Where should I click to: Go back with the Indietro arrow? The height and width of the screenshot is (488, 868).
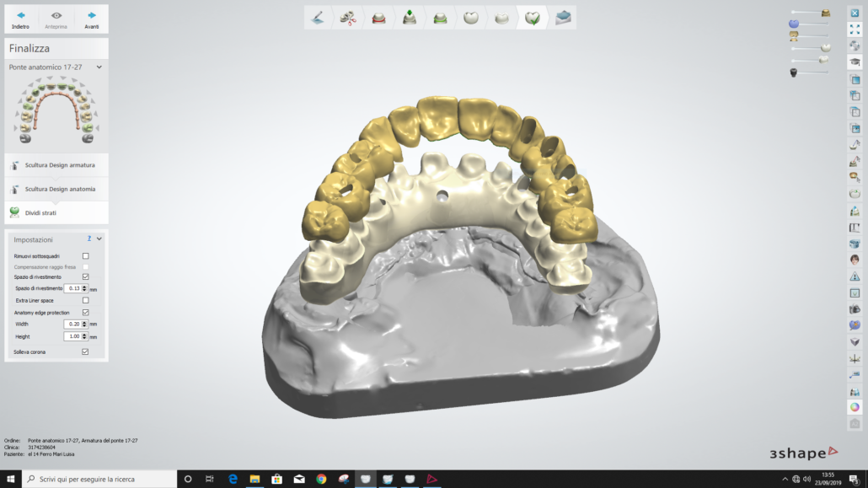[21, 19]
